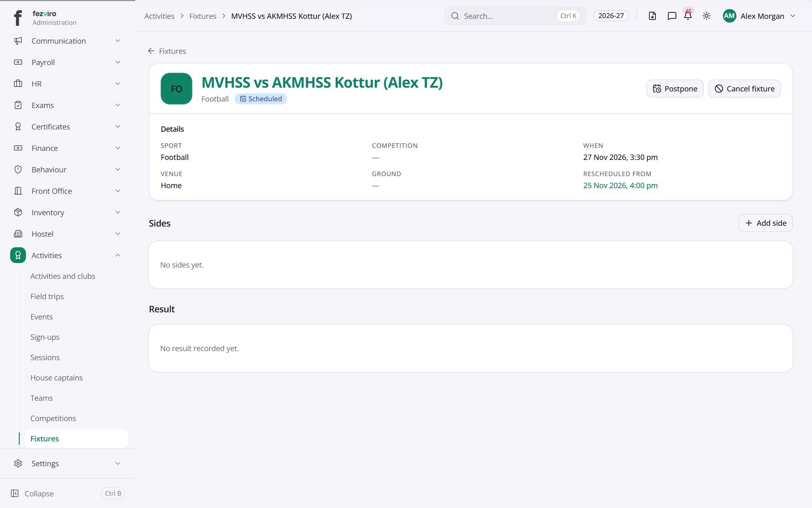This screenshot has width=812, height=508.
Task: Click the Activities breadcrumb link
Action: 159,16
